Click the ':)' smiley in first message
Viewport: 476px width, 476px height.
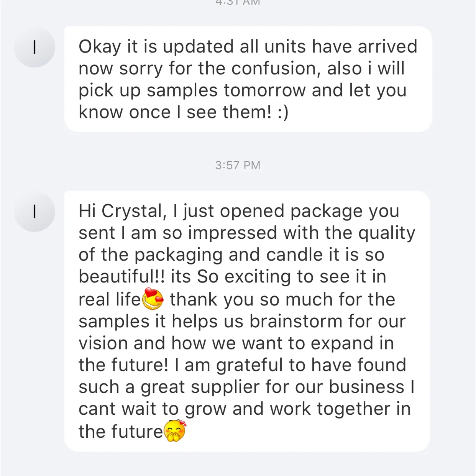[283, 112]
